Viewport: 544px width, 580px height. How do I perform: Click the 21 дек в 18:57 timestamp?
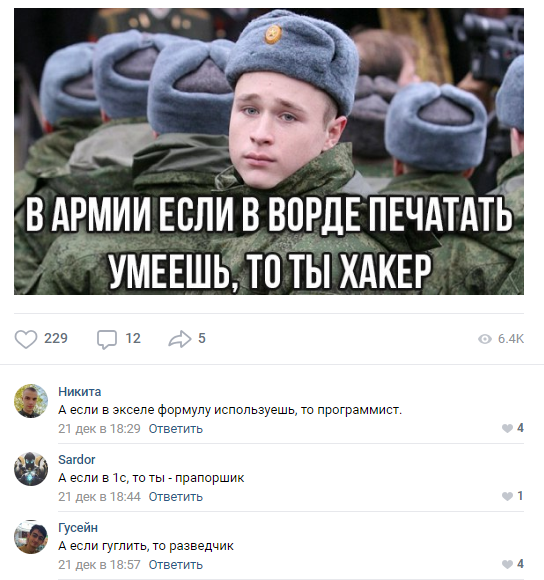tap(99, 565)
